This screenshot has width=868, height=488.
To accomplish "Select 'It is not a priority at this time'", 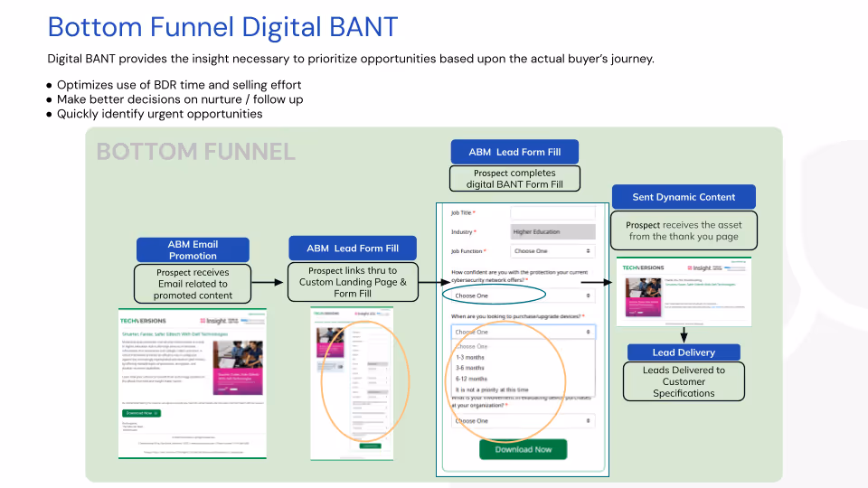I will [492, 389].
